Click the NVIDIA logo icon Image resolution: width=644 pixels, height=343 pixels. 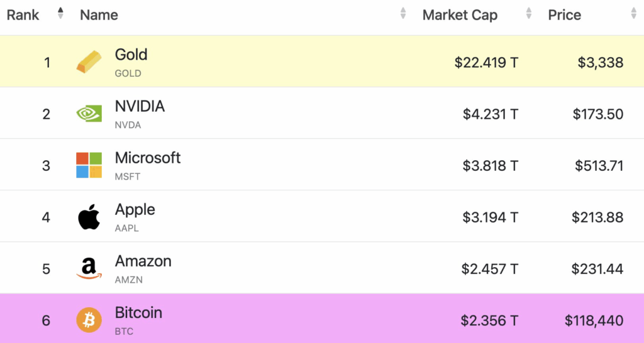[89, 114]
